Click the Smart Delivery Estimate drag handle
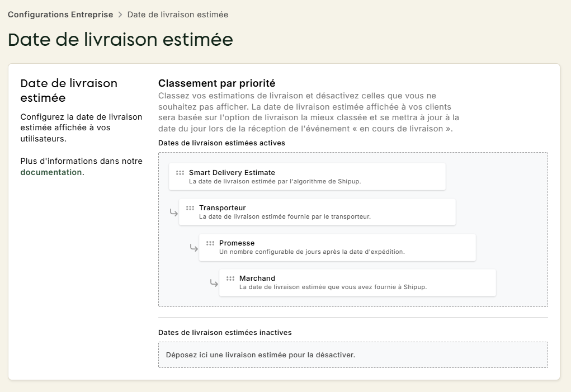571x392 pixels. click(180, 173)
